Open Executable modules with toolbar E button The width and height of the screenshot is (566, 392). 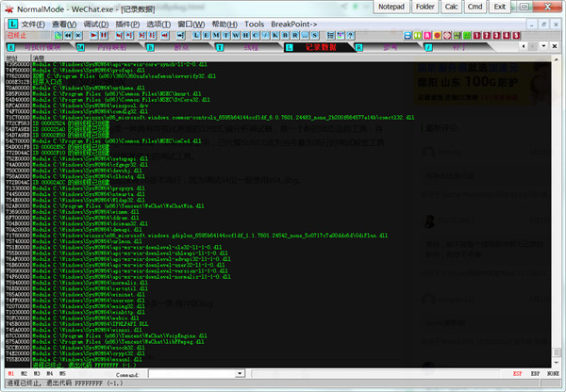tap(206, 36)
